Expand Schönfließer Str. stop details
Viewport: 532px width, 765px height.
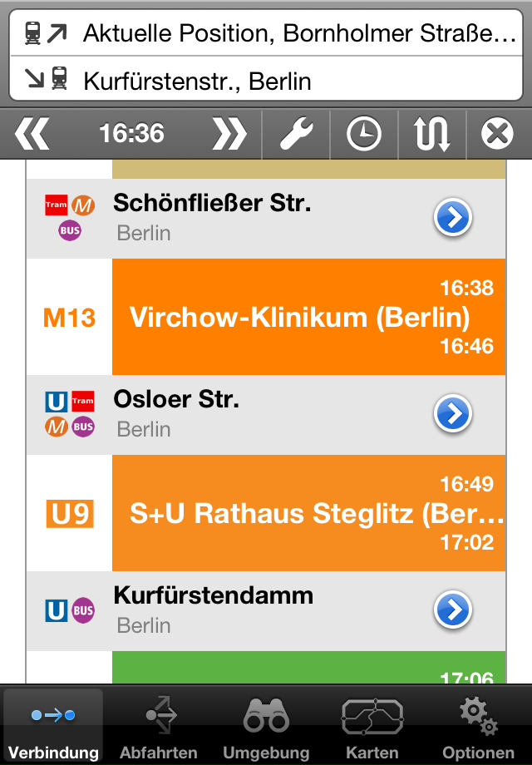pos(453,219)
